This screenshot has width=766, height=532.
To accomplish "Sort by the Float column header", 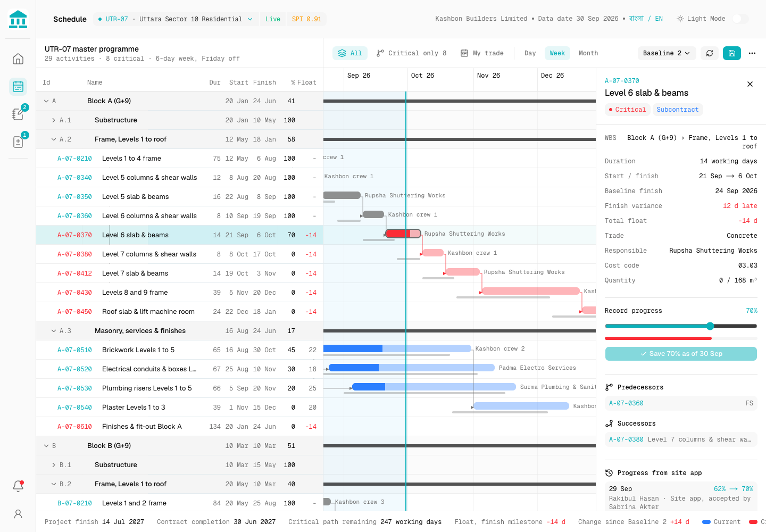I will (307, 82).
